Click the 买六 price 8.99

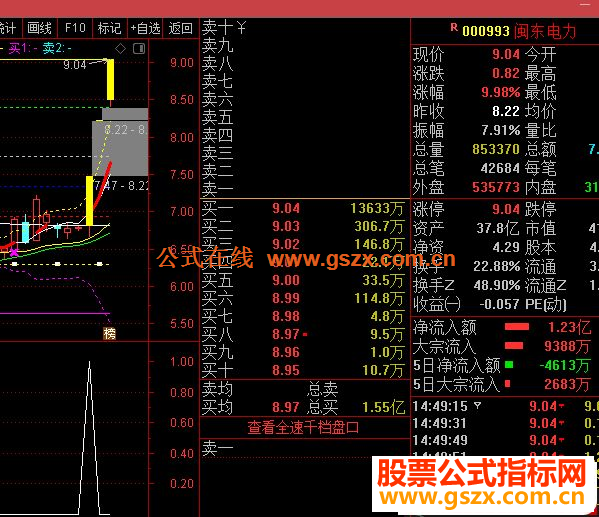(286, 298)
